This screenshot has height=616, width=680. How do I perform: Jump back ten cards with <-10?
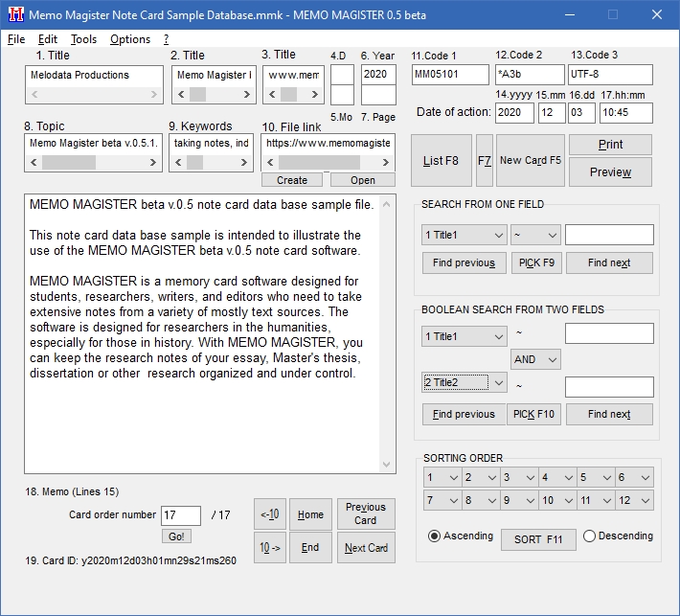tap(270, 514)
